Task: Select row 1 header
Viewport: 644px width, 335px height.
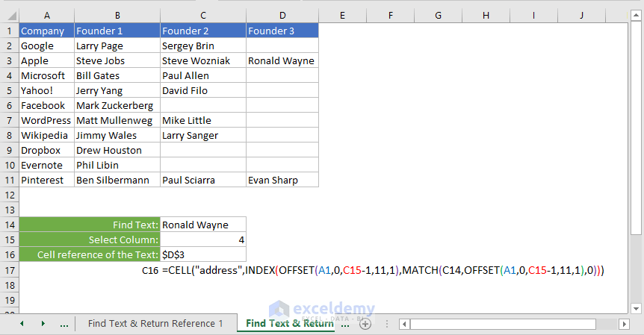Action: (10, 31)
